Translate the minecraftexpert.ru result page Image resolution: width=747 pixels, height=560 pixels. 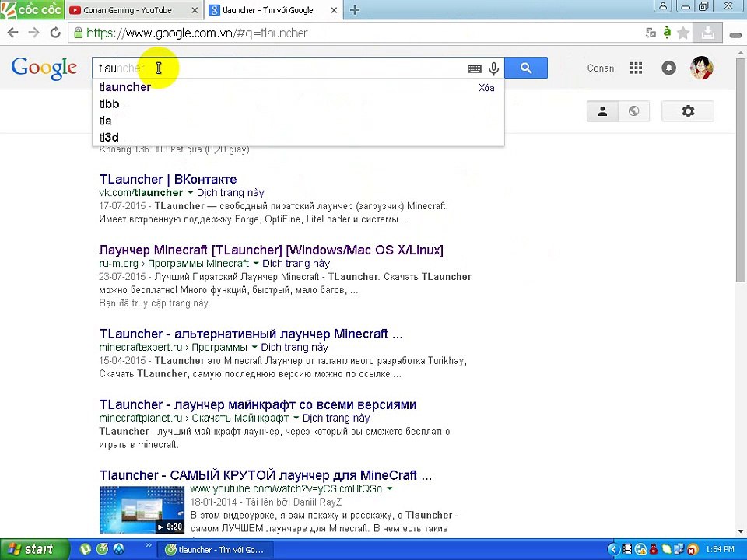coord(295,347)
